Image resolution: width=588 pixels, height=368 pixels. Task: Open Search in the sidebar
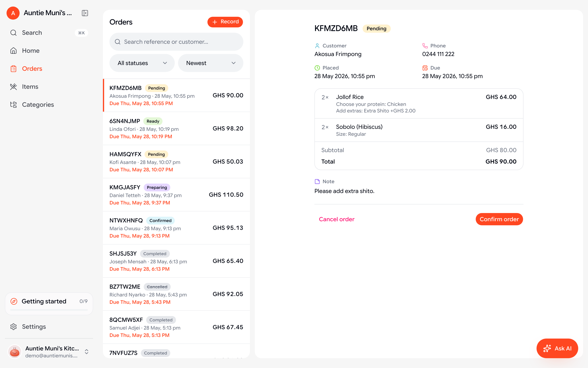[x=49, y=33]
